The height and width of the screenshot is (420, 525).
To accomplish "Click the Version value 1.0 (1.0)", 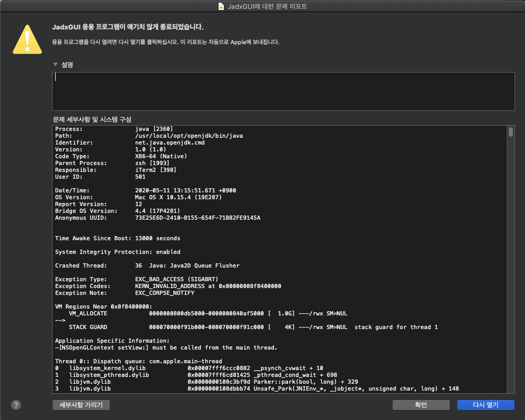I will pyautogui.click(x=150, y=149).
